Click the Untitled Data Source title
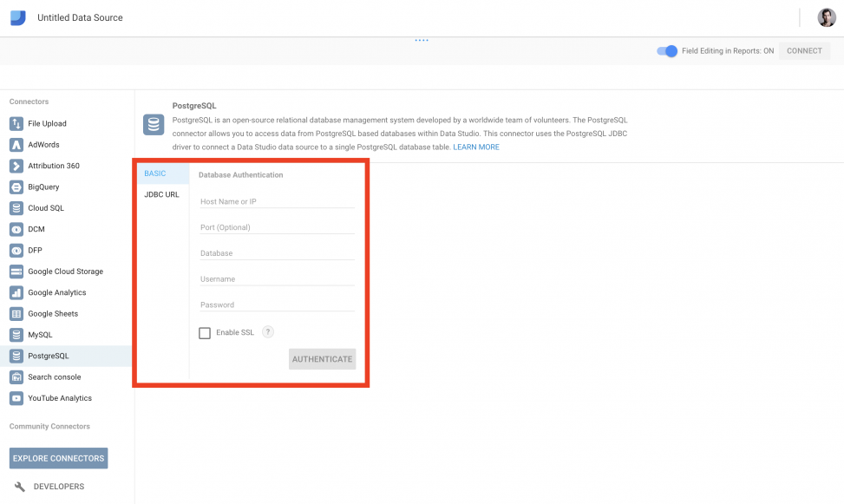This screenshot has height=504, width=844. point(80,17)
